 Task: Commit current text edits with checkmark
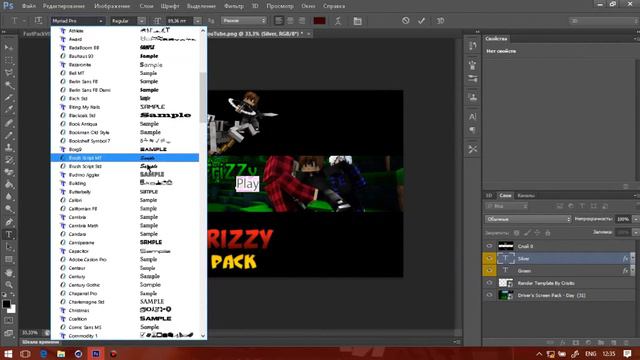(x=421, y=20)
